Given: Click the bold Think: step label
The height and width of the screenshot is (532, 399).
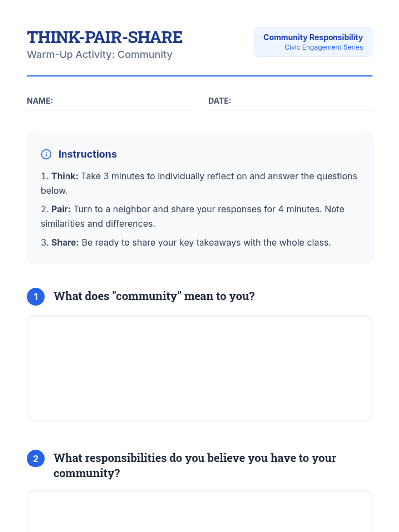Looking at the screenshot, I should coord(65,176).
